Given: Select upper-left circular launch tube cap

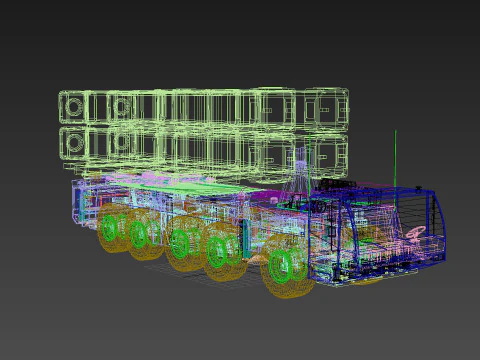Looking at the screenshot, I should tap(74, 107).
